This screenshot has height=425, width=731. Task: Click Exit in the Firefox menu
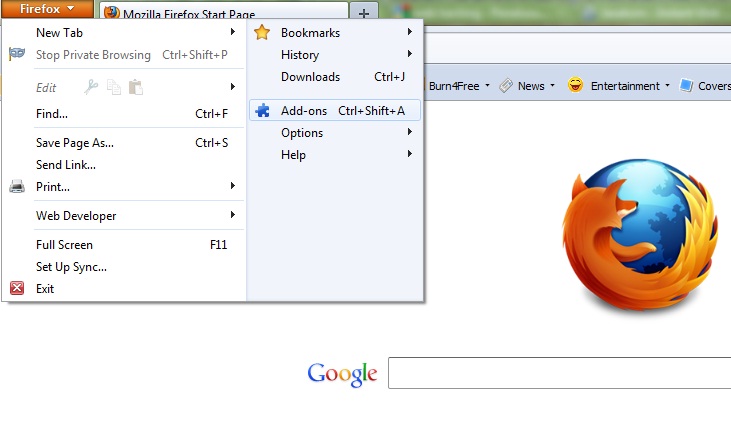124,288
